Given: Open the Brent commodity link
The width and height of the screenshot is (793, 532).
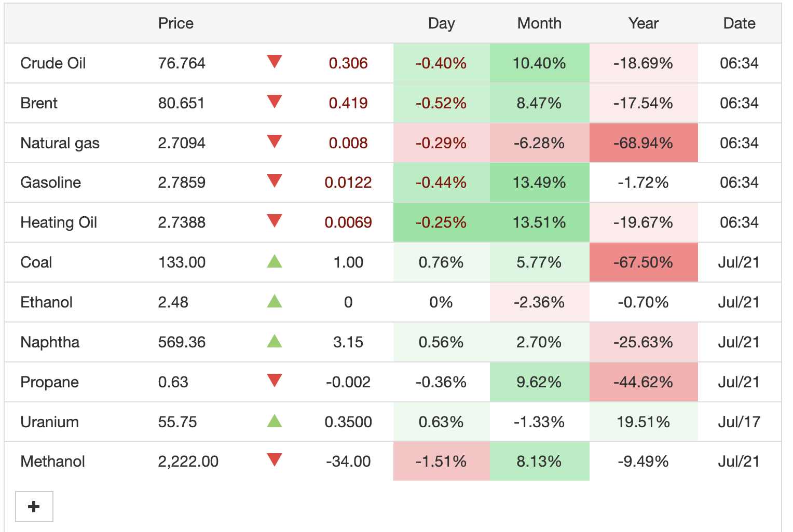Looking at the screenshot, I should [39, 103].
